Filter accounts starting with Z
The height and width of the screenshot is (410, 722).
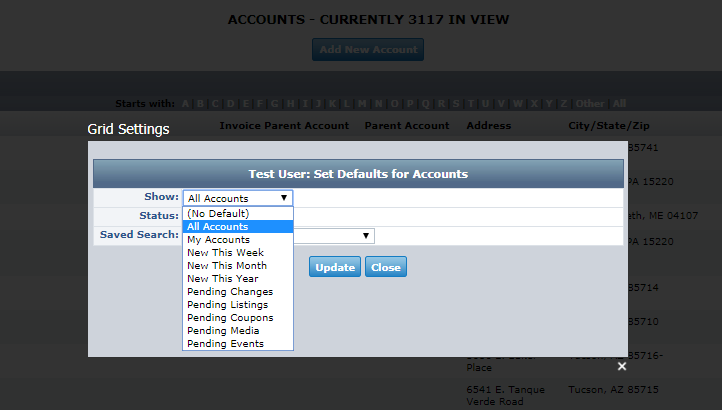[564, 104]
